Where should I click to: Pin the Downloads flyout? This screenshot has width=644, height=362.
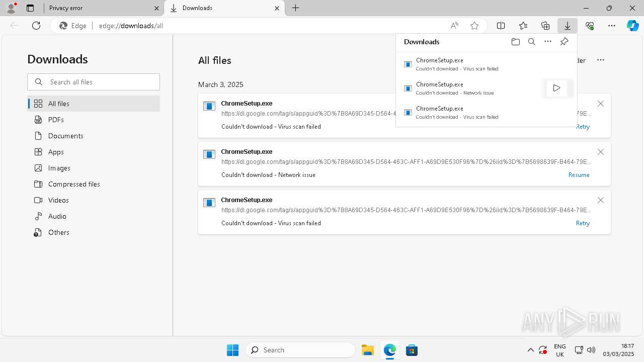click(564, 42)
